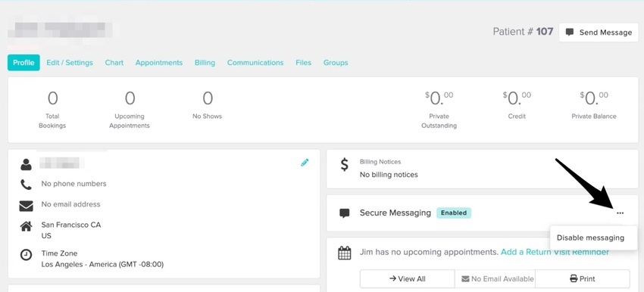The width and height of the screenshot is (644, 292).
Task: Click the Print button
Action: [583, 279]
